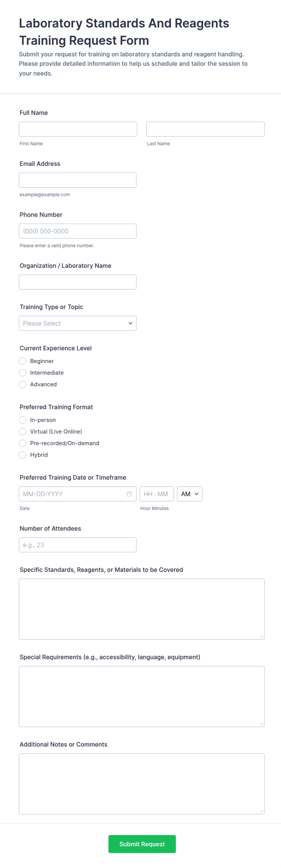The width and height of the screenshot is (281, 868).
Task: Click the First Name input field
Action: 78,129
